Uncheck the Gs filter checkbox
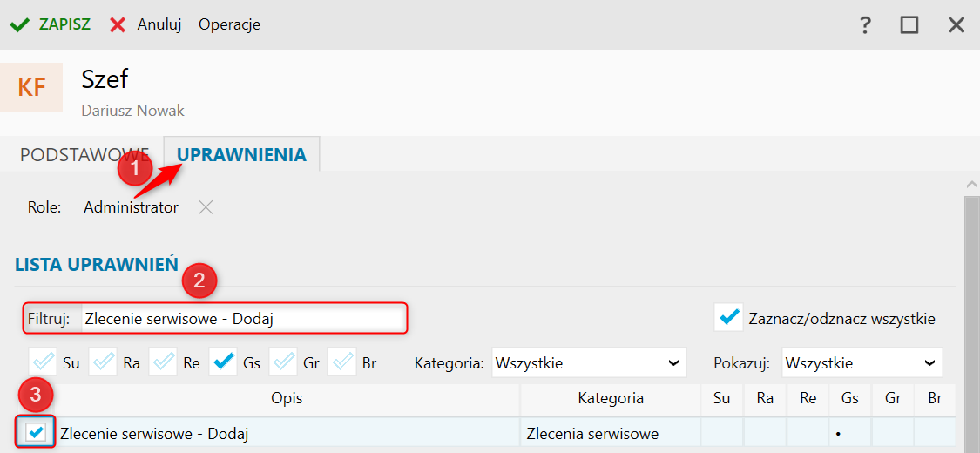Screen dimensions: 980x453 point(223,362)
